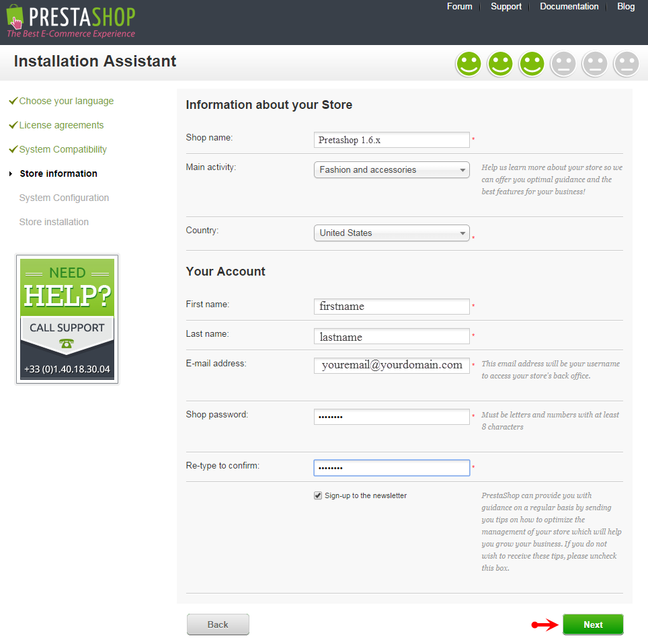
Task: Uncheck the Sign-up to the newsletter checkbox
Action: point(318,495)
